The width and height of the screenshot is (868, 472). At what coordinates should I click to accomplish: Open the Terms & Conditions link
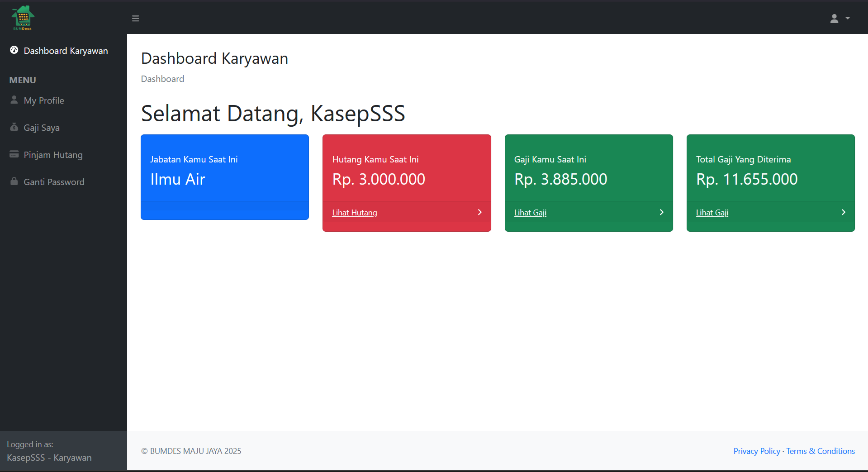(821, 451)
